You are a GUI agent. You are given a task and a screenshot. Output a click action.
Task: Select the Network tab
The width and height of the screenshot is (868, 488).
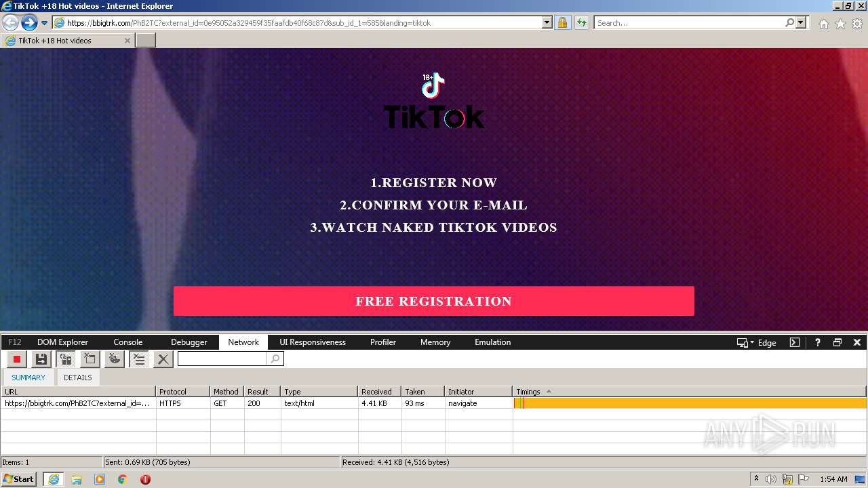[x=243, y=342]
